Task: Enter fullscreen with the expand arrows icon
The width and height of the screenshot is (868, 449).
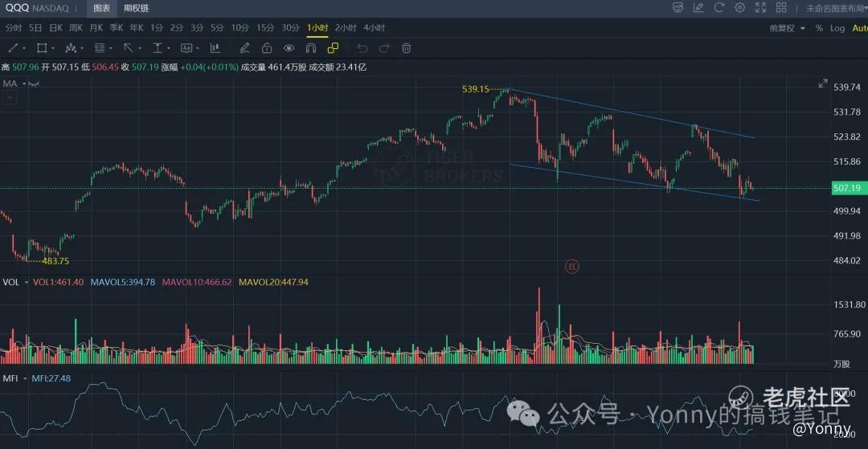Action: click(x=760, y=7)
